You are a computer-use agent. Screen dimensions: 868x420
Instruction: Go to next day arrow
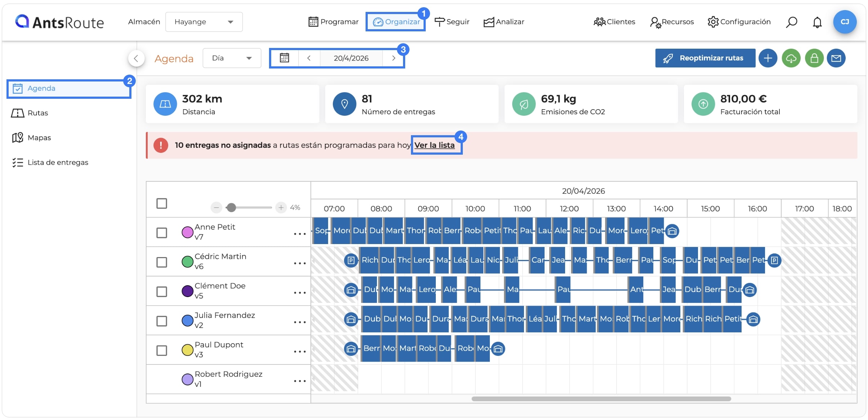tap(393, 58)
